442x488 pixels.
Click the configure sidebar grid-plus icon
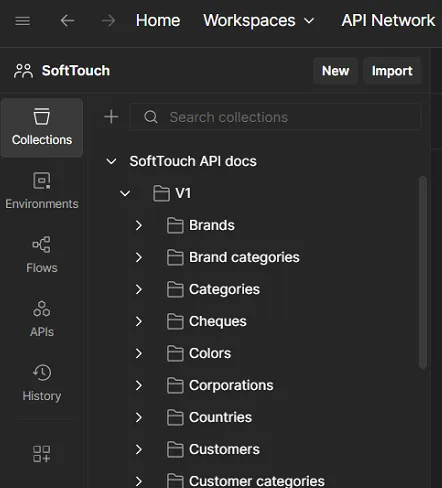click(42, 454)
